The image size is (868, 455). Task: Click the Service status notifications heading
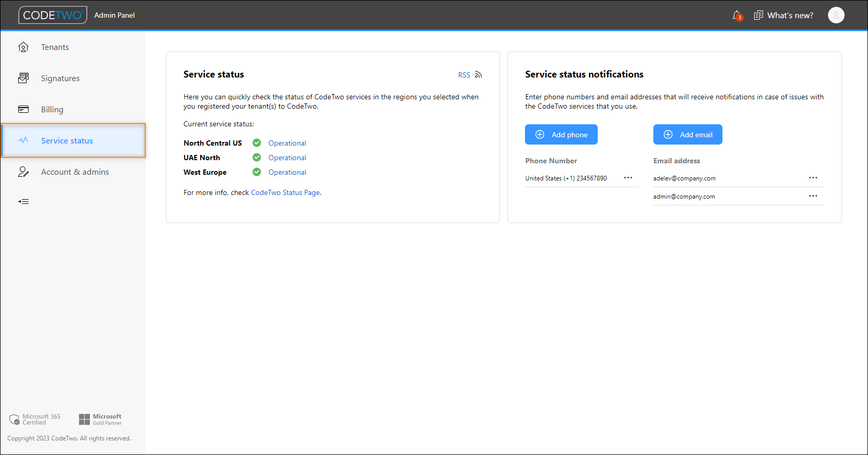584,74
